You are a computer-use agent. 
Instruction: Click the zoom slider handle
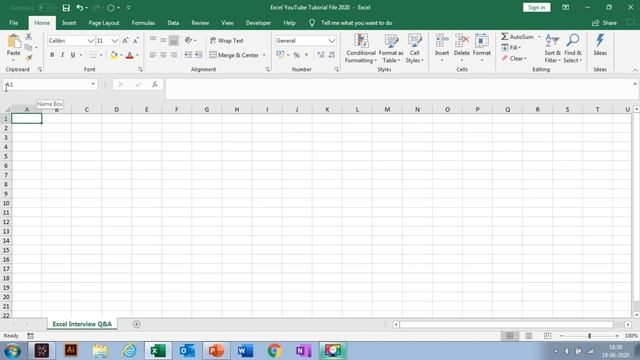point(589,336)
